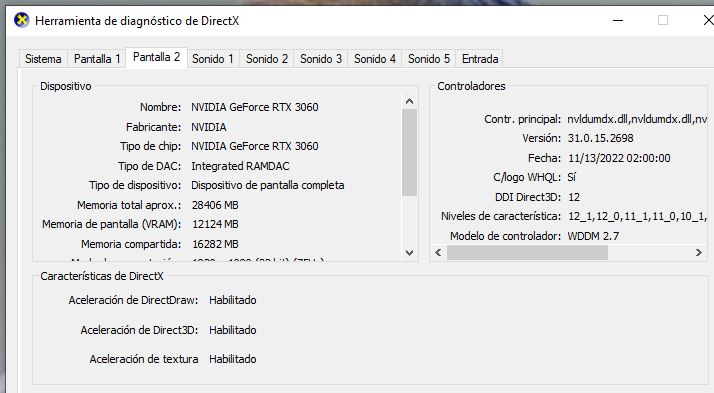Click the Controladores scroll left arrow
This screenshot has height=393, width=714.
tap(438, 252)
